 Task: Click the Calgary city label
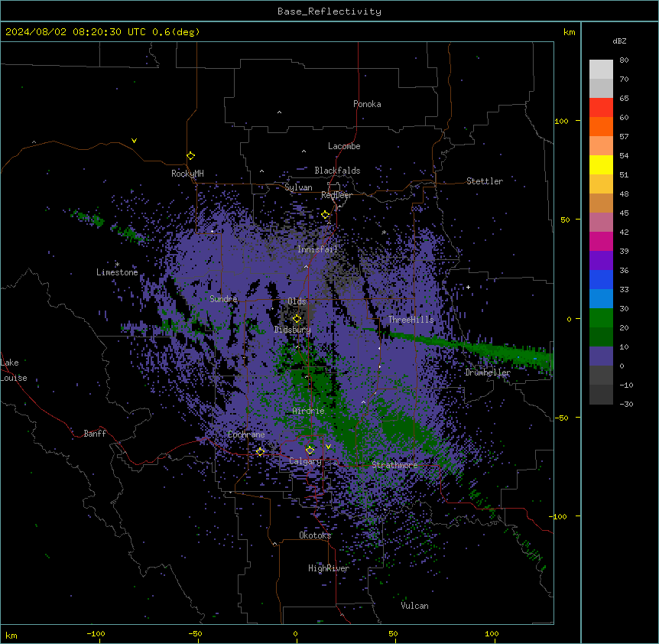coord(305,461)
